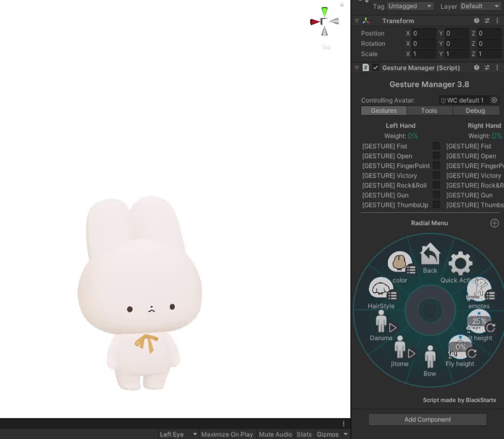Select the Fly height radial control
Screen dimensions: 504x439
tap(460, 351)
